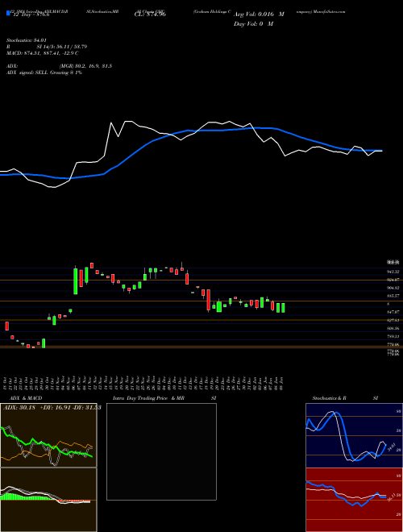Select the '(MGR) 30.2, 16.9, 31.5' ADX values
The width and height of the screenshot is (403, 532).
tap(85, 66)
